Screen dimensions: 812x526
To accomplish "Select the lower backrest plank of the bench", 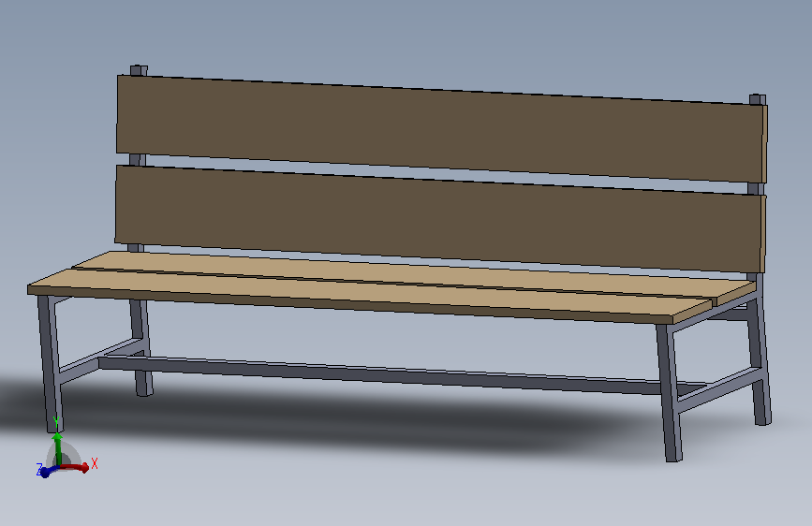I will click(440, 217).
